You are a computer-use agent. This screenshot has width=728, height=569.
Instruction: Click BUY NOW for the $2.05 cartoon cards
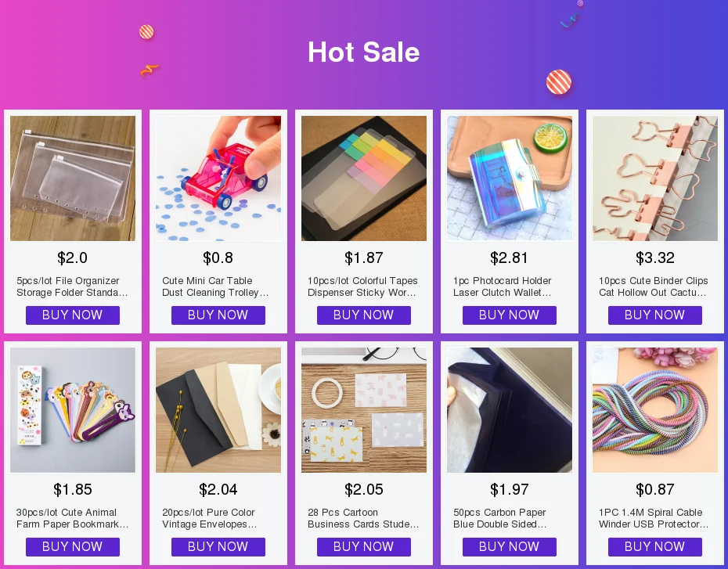[x=364, y=547]
